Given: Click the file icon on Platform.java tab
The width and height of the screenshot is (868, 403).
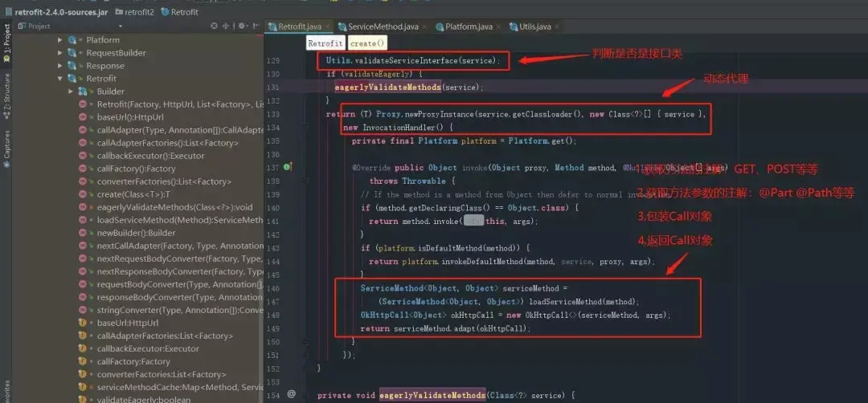Looking at the screenshot, I should 440,26.
